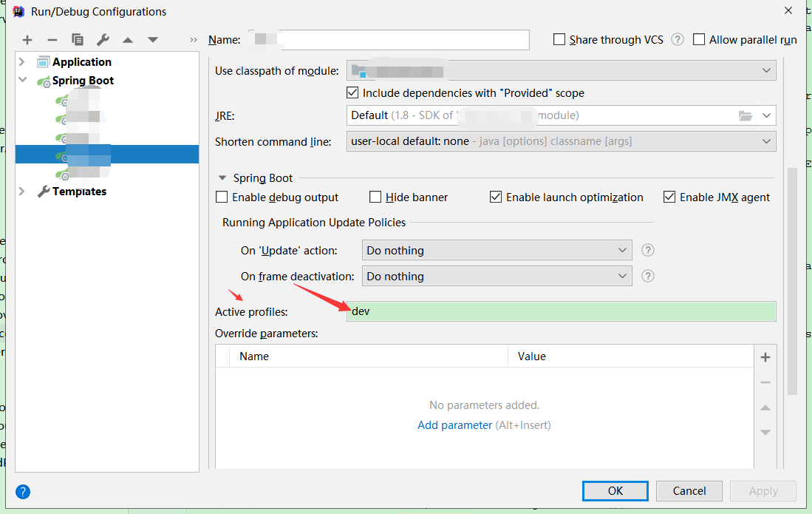Move configuration up in the list

click(128, 40)
